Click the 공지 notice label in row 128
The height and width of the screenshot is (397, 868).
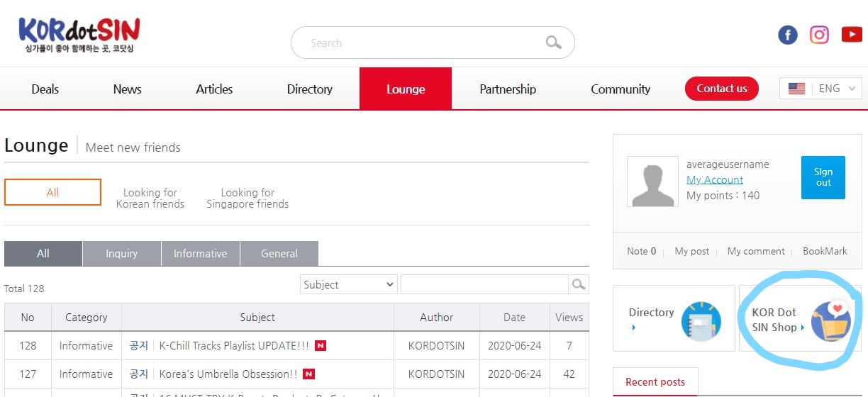click(139, 346)
